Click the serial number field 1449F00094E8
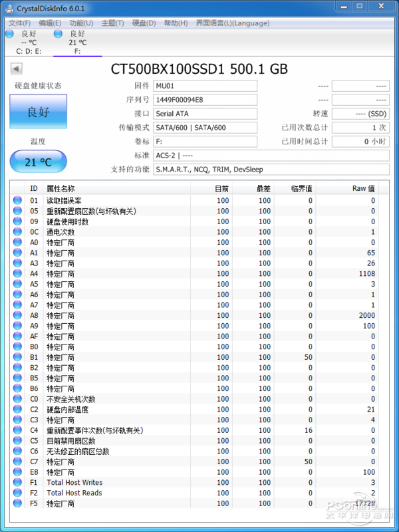The height and width of the screenshot is (532, 399). click(x=205, y=100)
